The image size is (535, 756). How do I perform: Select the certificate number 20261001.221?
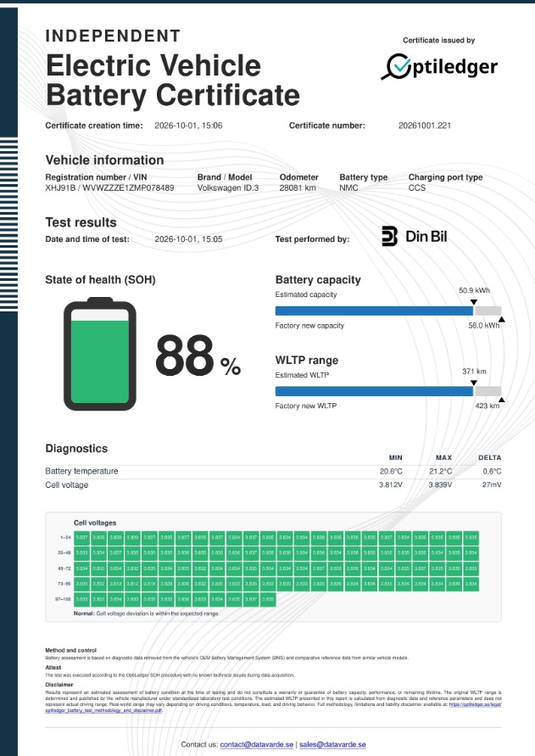[x=425, y=126]
